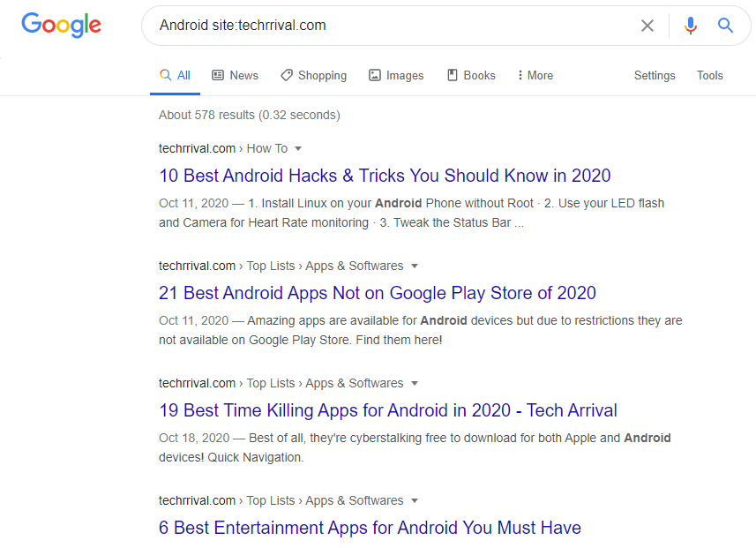
Task: Expand arrow next to How To breadcrumb
Action: click(298, 148)
